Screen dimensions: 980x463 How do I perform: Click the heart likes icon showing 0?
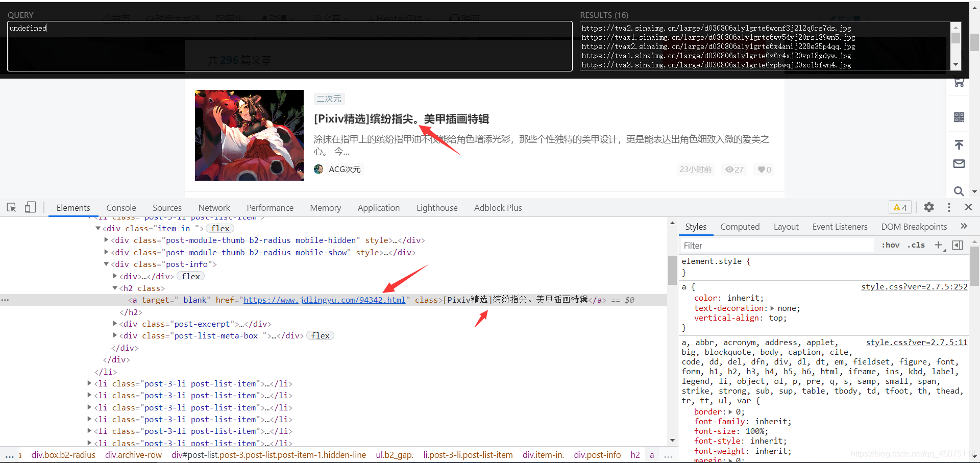pos(761,169)
